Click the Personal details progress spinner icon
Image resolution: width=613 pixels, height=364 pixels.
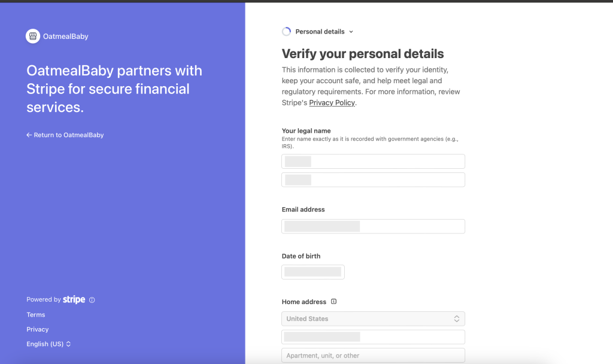287,32
